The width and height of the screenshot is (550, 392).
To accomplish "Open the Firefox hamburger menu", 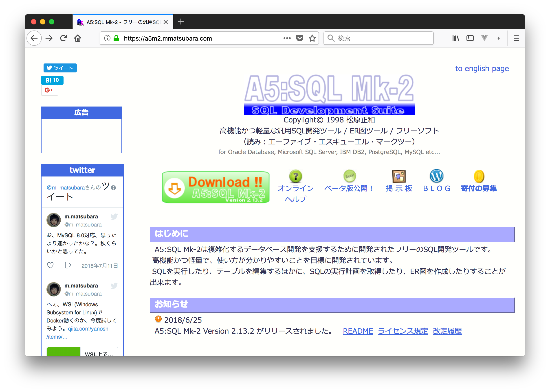I will pos(516,38).
